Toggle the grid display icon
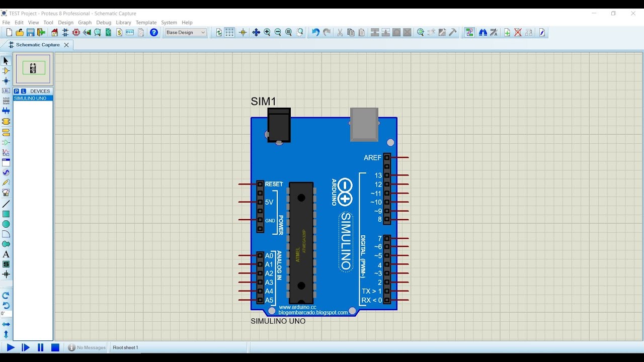 pyautogui.click(x=229, y=32)
